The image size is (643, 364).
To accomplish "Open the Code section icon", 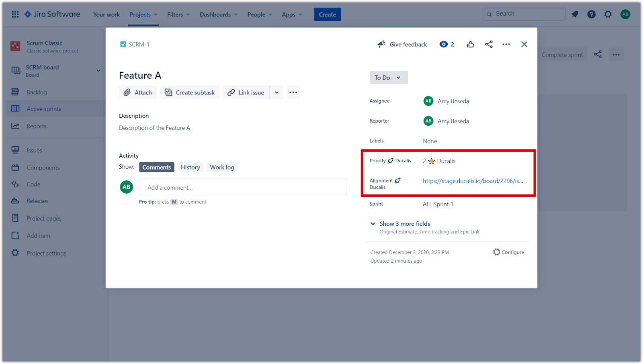I will point(15,184).
